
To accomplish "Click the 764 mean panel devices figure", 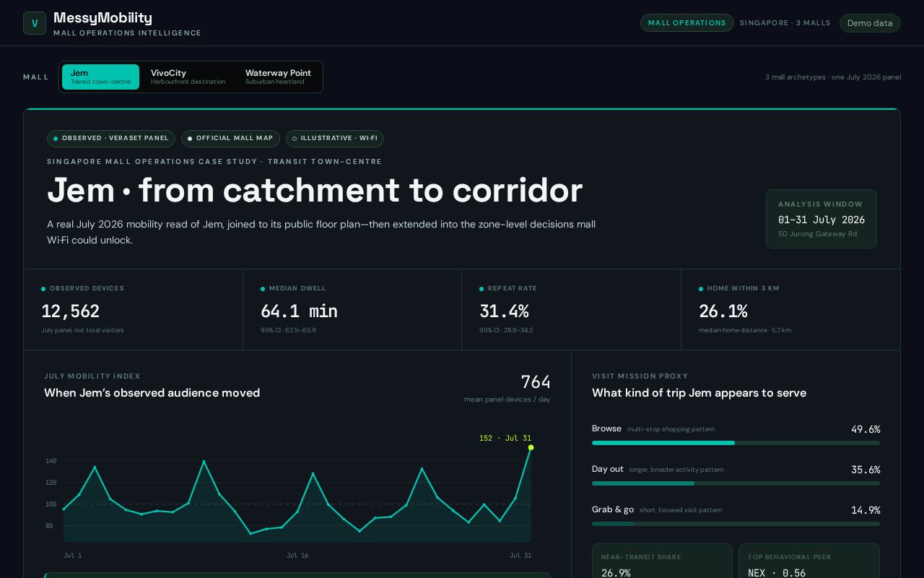I will pyautogui.click(x=536, y=381).
